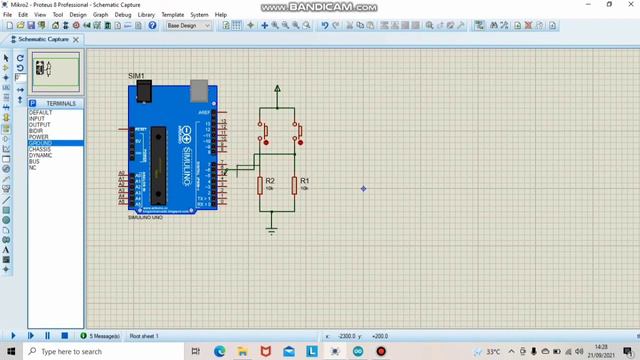Save the design with the floppy icon
640x360 pixels.
pos(31,25)
